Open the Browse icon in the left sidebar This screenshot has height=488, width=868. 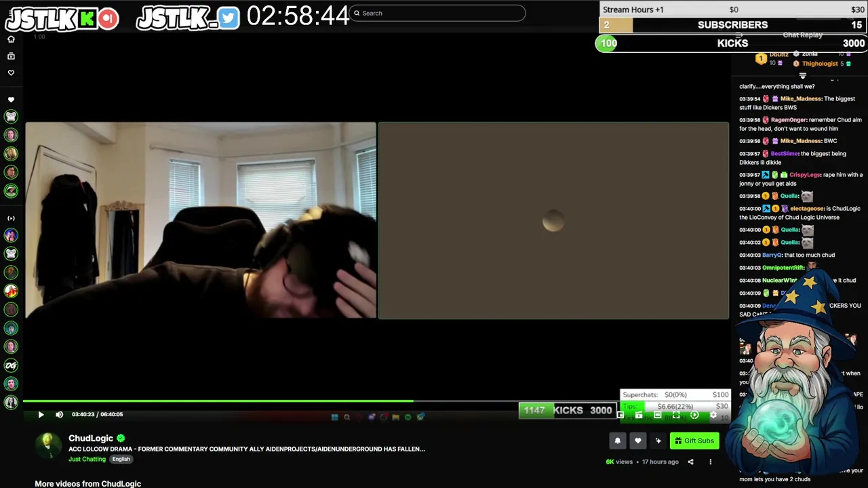pyautogui.click(x=11, y=56)
